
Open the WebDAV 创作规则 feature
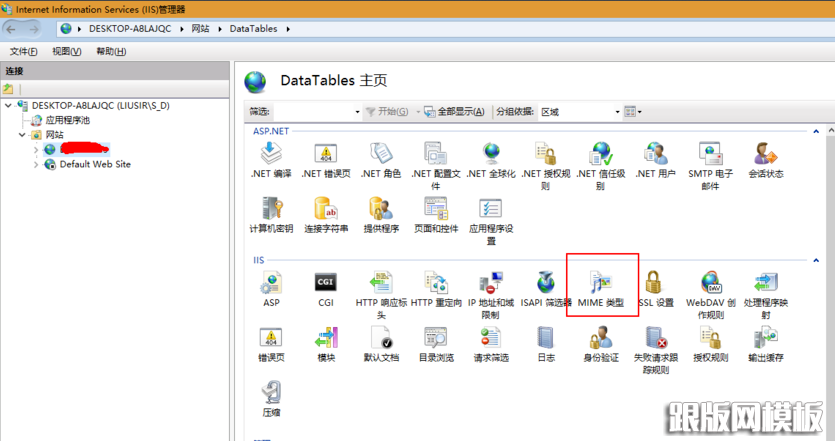pos(710,296)
